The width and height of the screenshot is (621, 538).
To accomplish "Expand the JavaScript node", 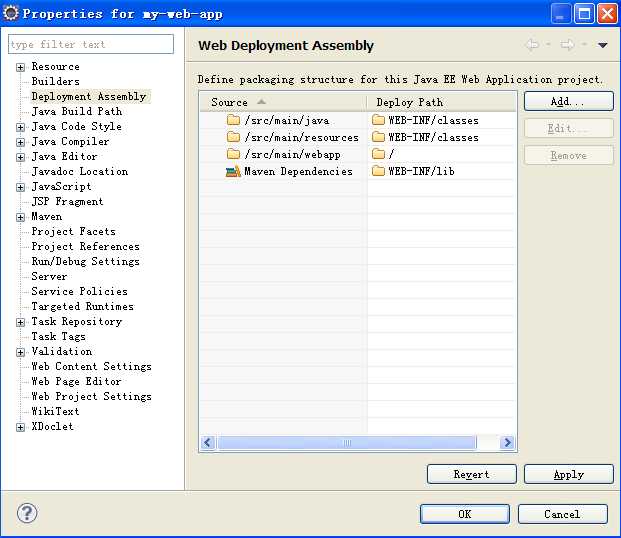I will coord(21,187).
